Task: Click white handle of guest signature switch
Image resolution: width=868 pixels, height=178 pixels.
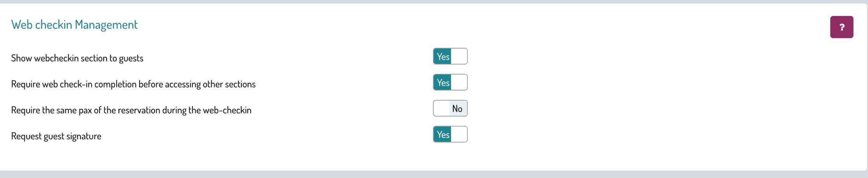Action: 459,134
